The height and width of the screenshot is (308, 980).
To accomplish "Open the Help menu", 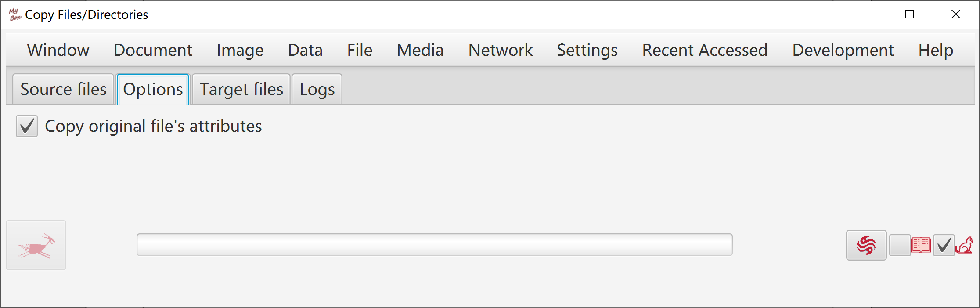I will coord(936,50).
